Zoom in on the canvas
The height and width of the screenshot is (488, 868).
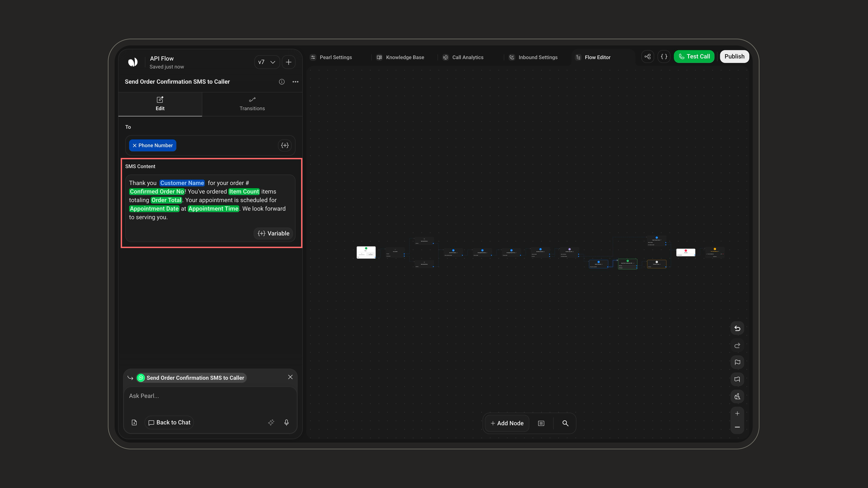pyautogui.click(x=737, y=414)
